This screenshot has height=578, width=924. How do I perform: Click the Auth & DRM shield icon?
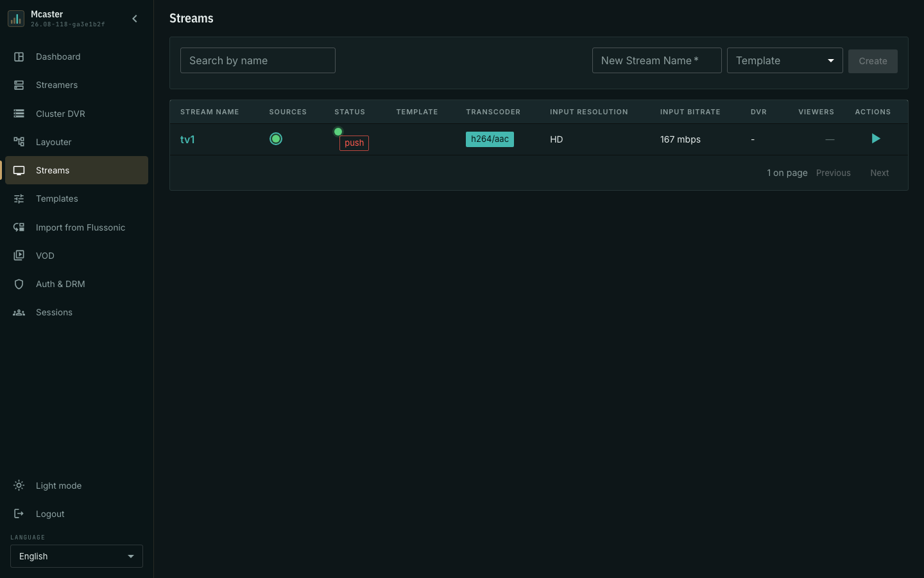pyautogui.click(x=19, y=284)
